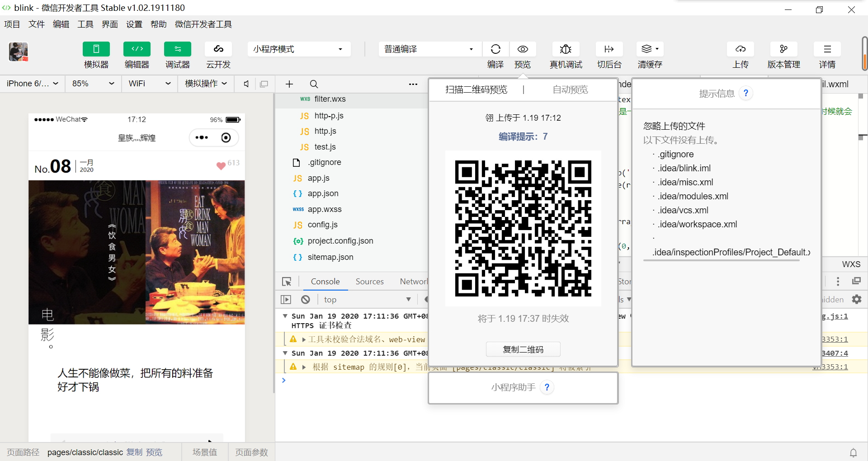The height and width of the screenshot is (461, 868).
Task: Toggle the console sidebar icon
Action: pos(286,300)
